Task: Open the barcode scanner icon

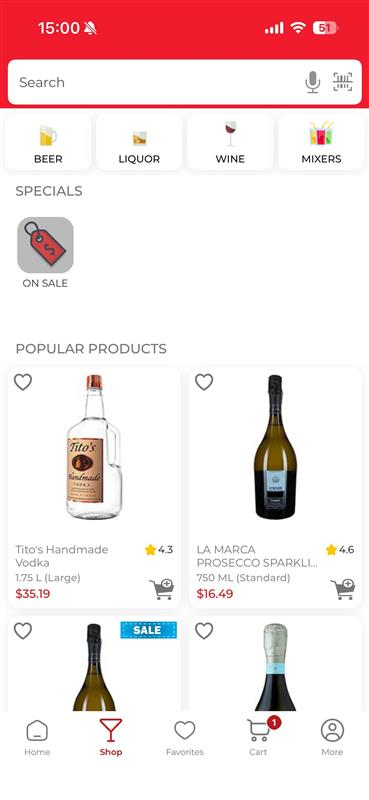Action: 342,82
